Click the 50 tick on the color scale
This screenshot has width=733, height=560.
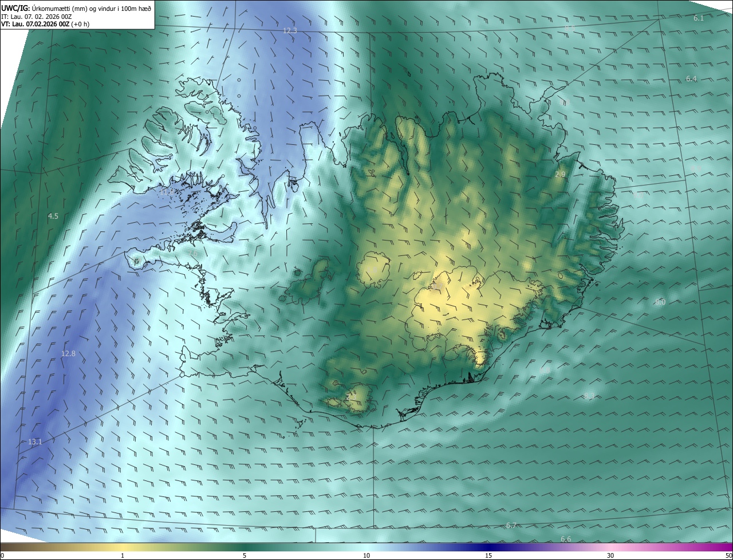tap(728, 555)
